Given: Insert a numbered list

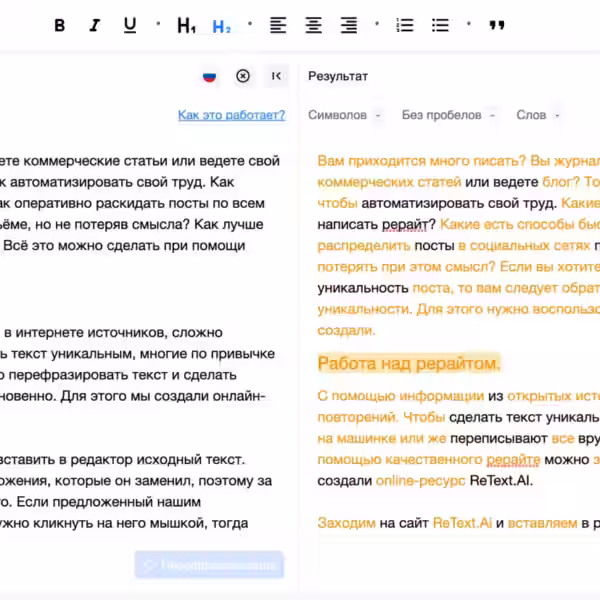Looking at the screenshot, I should point(405,26).
